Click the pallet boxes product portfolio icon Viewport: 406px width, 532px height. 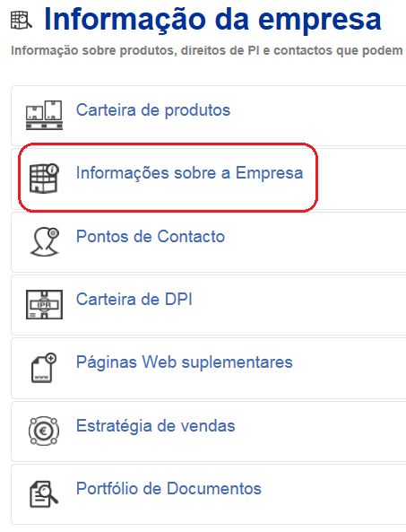click(45, 115)
